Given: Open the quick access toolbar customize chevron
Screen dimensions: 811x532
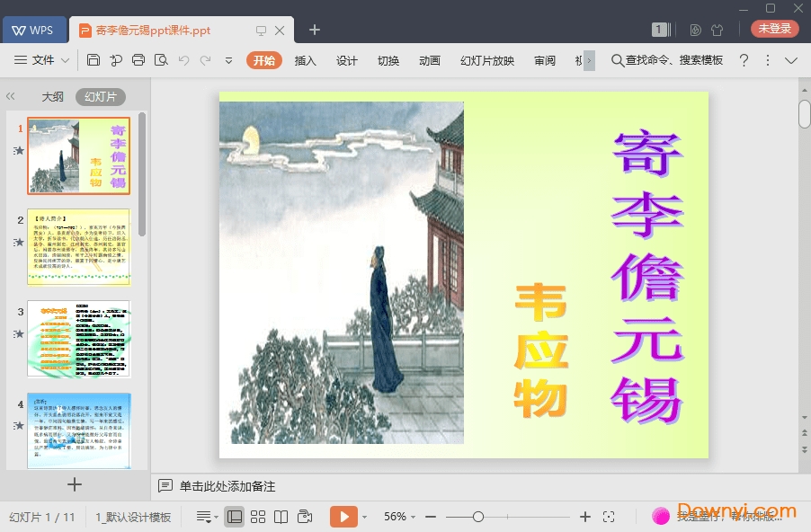Looking at the screenshot, I should click(x=228, y=60).
